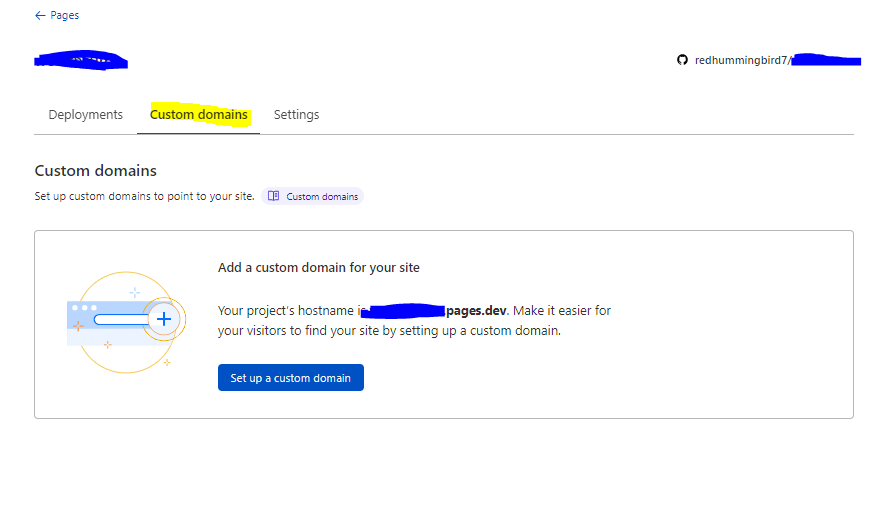
Task: Select the highlighted Custom domains tab
Action: pyautogui.click(x=198, y=115)
